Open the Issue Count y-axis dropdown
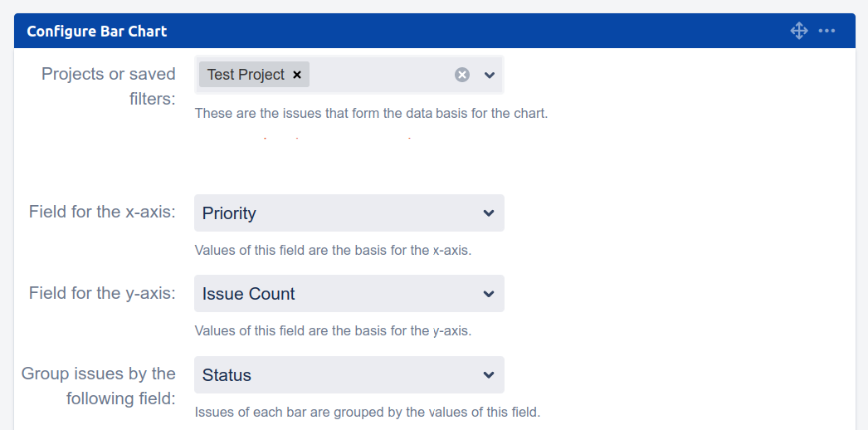 pos(349,294)
